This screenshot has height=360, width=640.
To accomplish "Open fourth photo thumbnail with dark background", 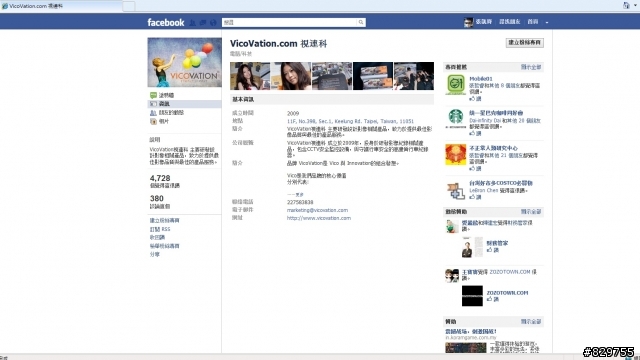I will pyautogui.click(x=373, y=76).
